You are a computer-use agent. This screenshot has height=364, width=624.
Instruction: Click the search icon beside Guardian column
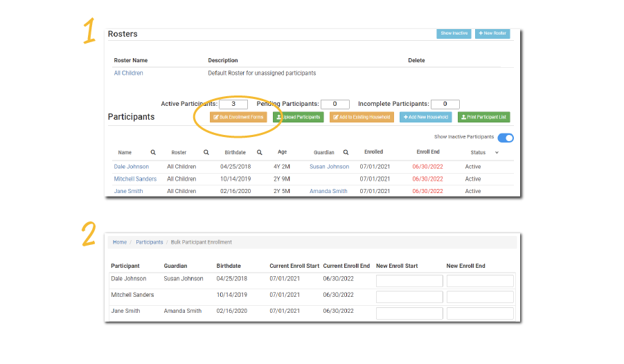tap(346, 152)
